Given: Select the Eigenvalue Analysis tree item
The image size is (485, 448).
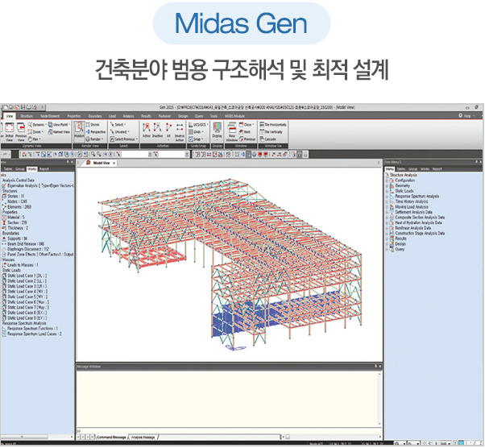Looking at the screenshot, I should [39, 185].
